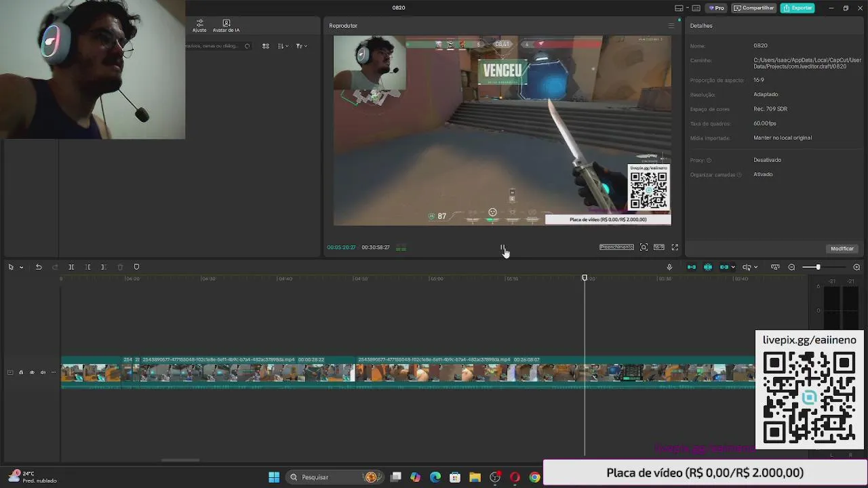Select the clip labeled 00:26:08:07
This screenshot has width=868, height=488.
555,372
